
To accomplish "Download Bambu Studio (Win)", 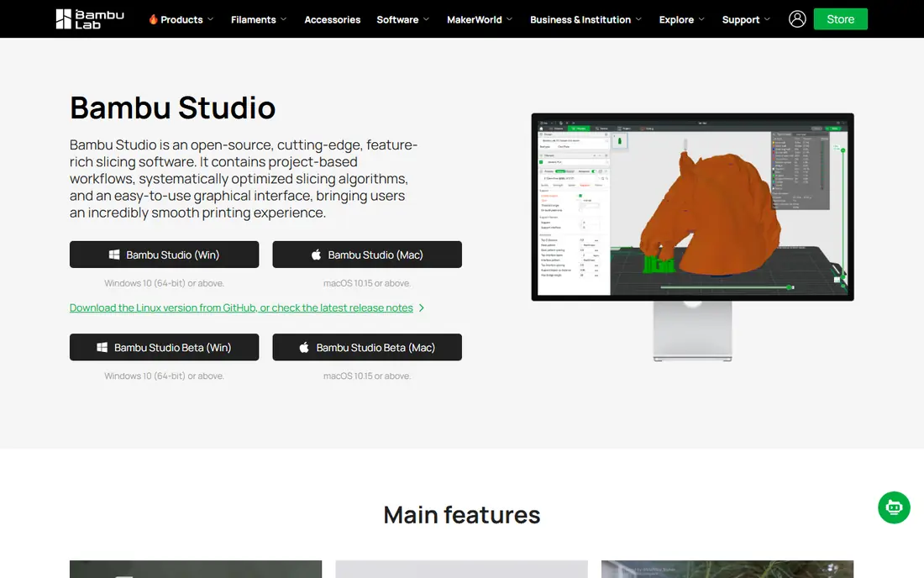I will pyautogui.click(x=164, y=255).
